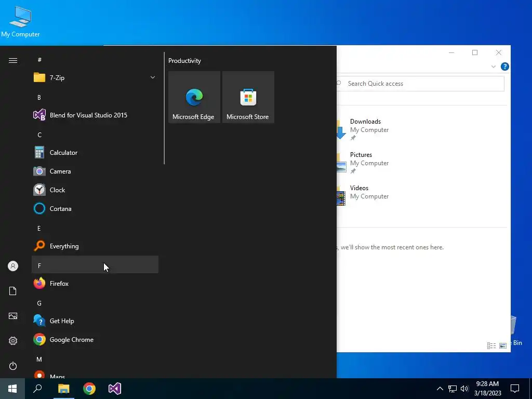
Task: Open Videos folder in File Explorer
Action: pyautogui.click(x=363, y=195)
